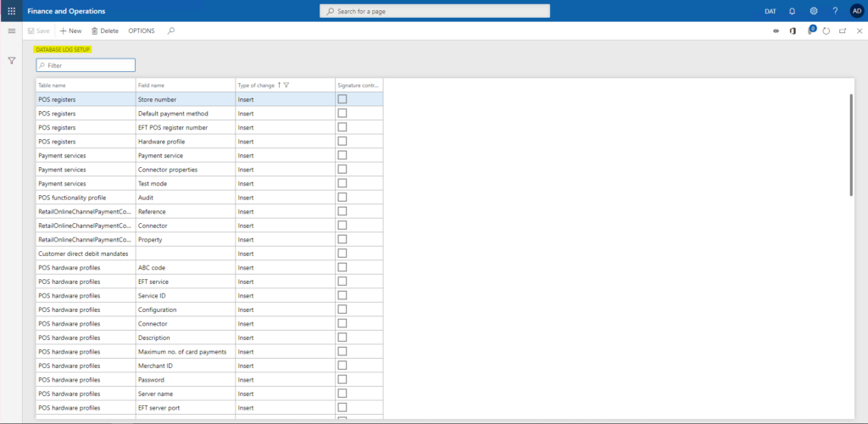The height and width of the screenshot is (424, 868).
Task: Click the filter icon in Type of change header
Action: (x=287, y=86)
